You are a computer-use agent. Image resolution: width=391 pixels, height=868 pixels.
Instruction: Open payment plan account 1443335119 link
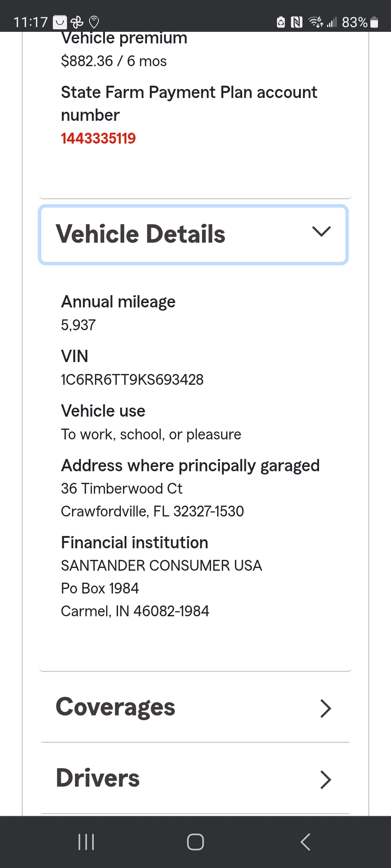[x=98, y=138]
